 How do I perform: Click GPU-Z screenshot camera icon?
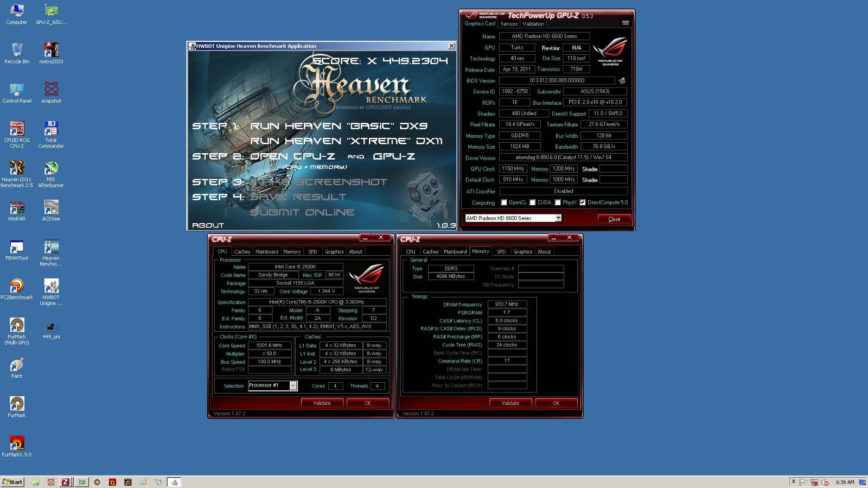[626, 23]
